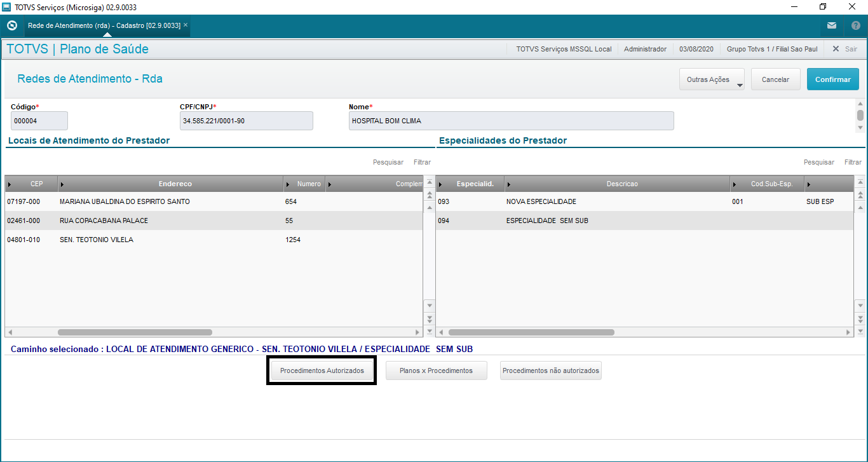The image size is (868, 462).
Task: Click the CPF/CNPJ field
Action: tap(247, 121)
